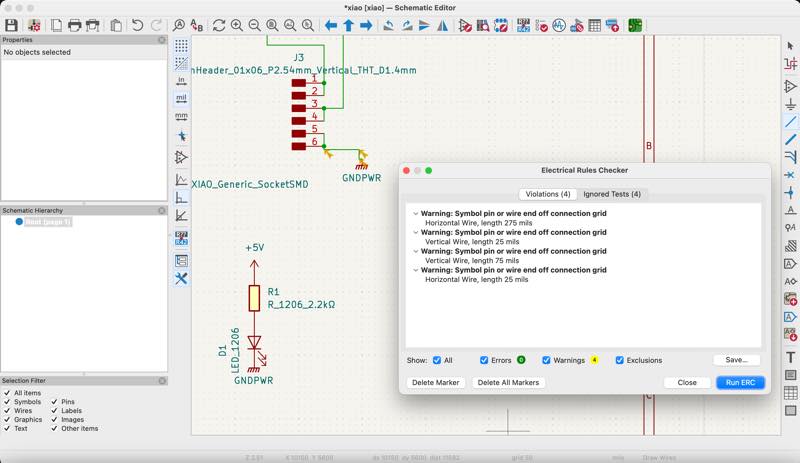
Task: Zoom in using the magnifier plus icon
Action: click(237, 25)
